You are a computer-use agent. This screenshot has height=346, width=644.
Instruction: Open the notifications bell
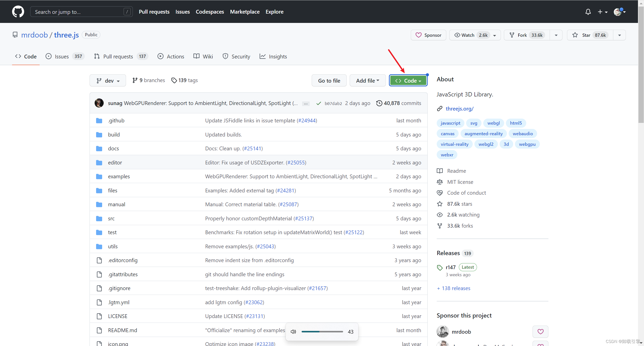[588, 12]
